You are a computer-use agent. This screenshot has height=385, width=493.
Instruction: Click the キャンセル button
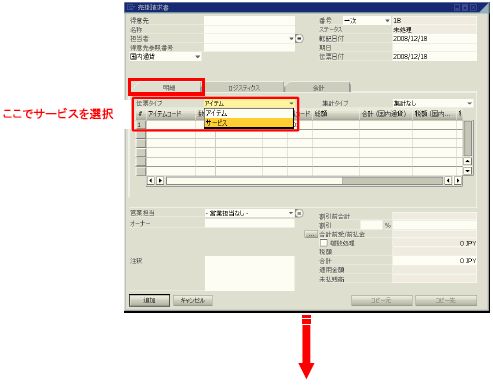click(193, 300)
